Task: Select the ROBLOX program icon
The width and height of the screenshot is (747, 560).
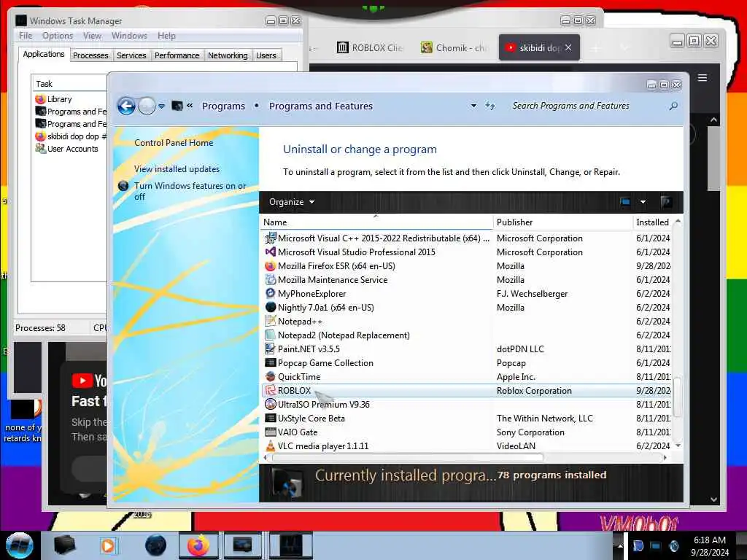Action: click(270, 391)
